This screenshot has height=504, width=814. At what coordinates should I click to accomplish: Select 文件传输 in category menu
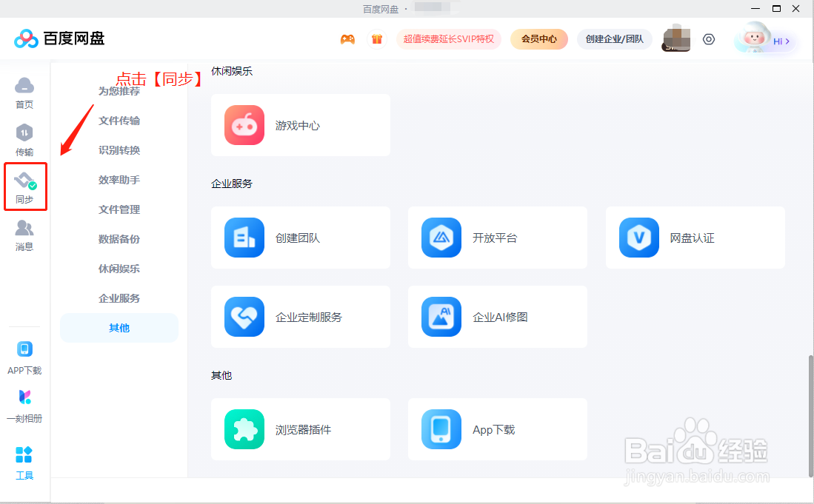tap(119, 121)
